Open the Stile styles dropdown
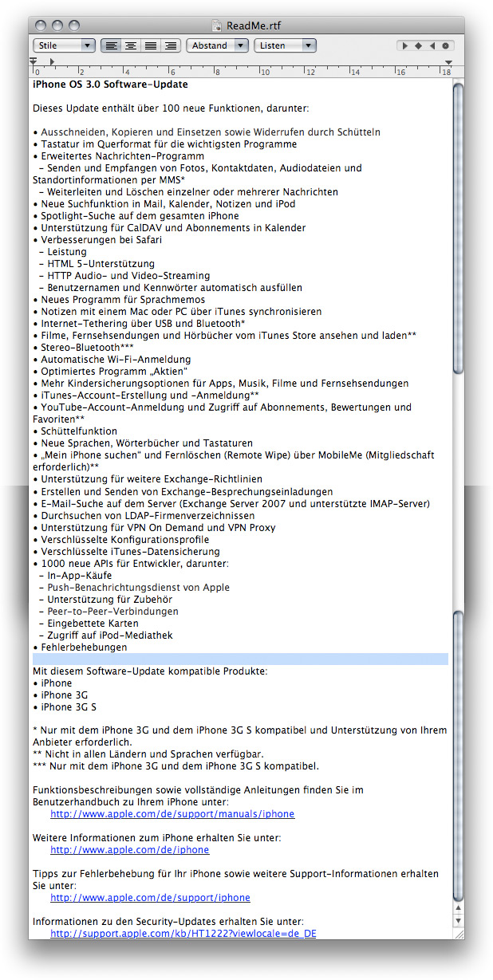 64,45
